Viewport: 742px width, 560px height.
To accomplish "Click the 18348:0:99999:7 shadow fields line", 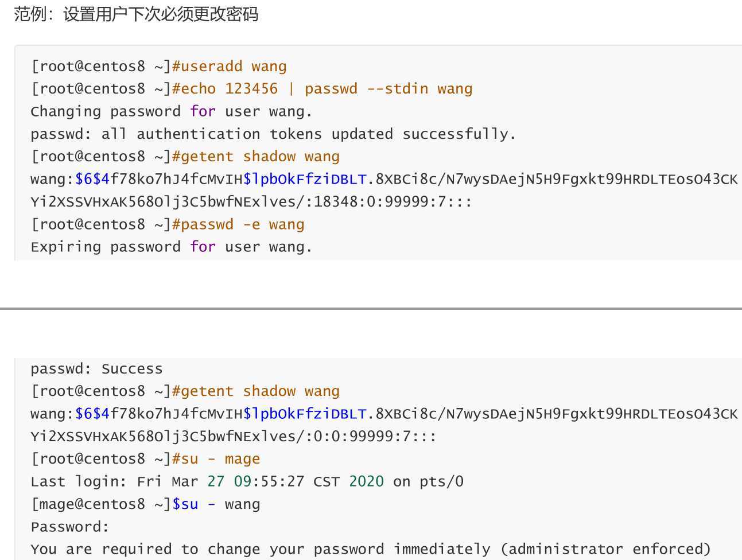I will 251,202.
